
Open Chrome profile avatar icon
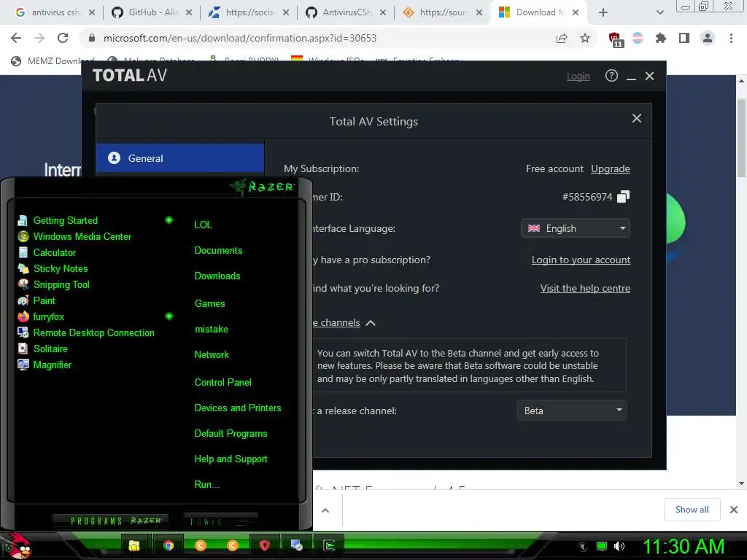[708, 38]
